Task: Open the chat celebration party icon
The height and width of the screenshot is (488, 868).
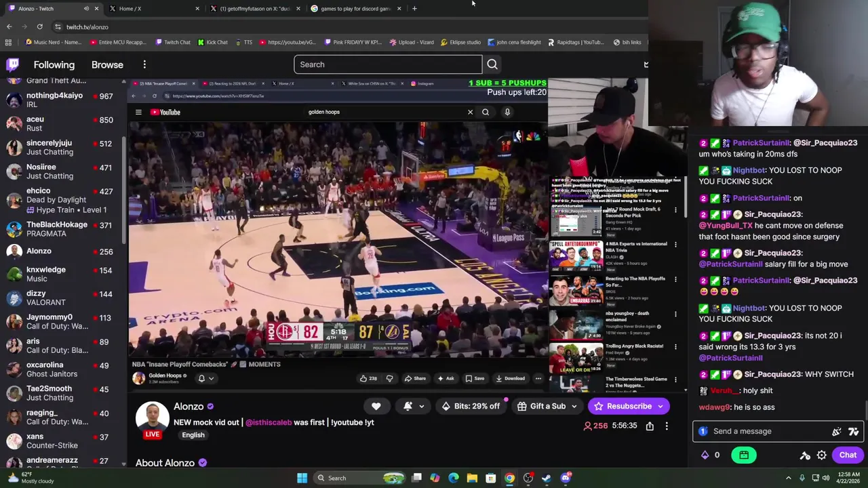Action: point(837,431)
